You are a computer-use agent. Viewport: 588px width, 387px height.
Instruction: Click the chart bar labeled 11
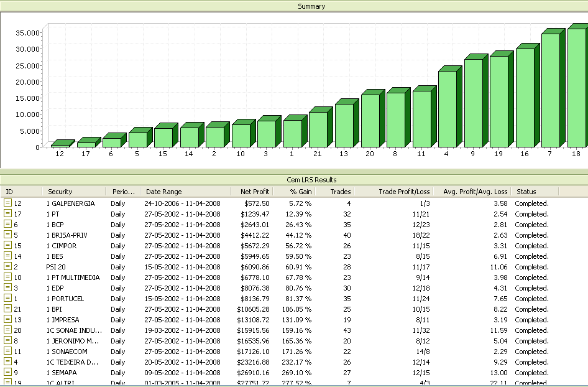click(425, 116)
